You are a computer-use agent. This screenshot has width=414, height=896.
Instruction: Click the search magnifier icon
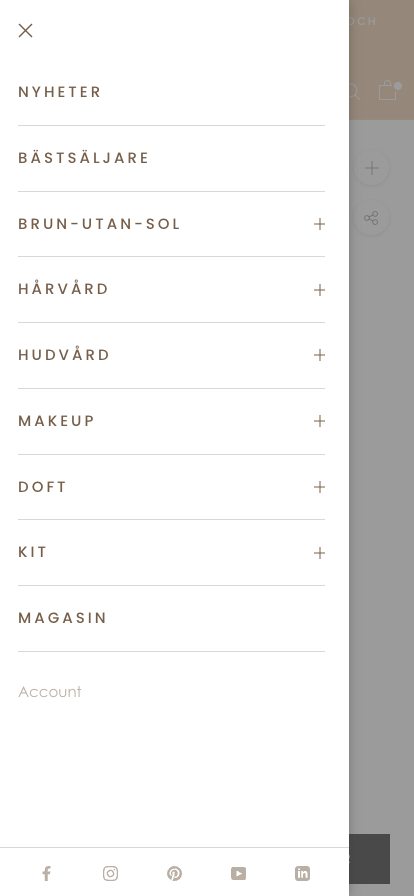352,91
